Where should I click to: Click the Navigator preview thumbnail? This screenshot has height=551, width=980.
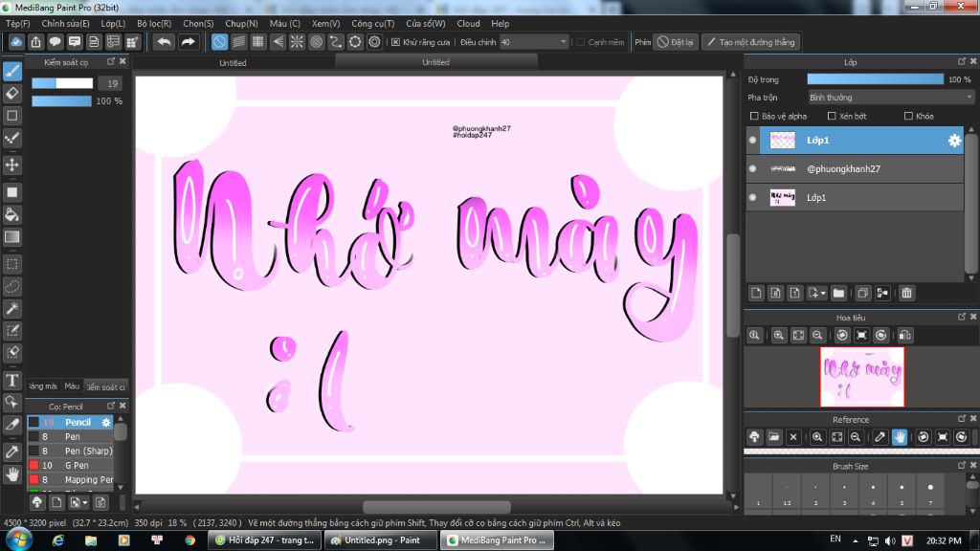[862, 377]
